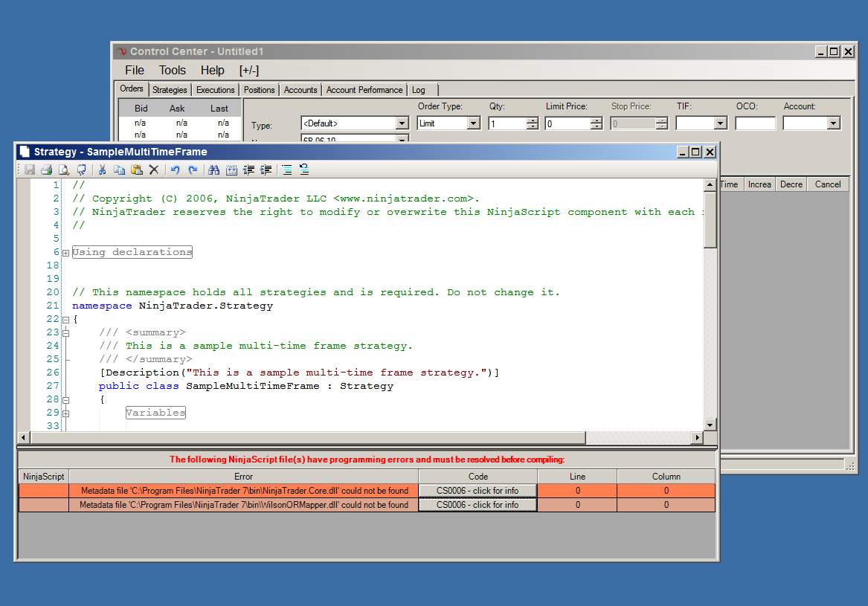Switch to the Positions tab

pyautogui.click(x=259, y=90)
